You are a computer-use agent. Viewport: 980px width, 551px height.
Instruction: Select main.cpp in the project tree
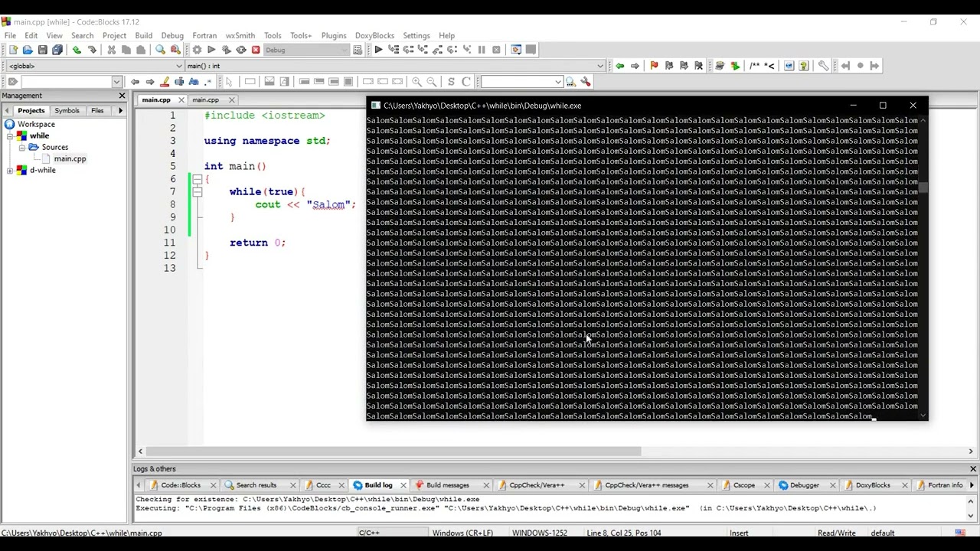click(70, 159)
